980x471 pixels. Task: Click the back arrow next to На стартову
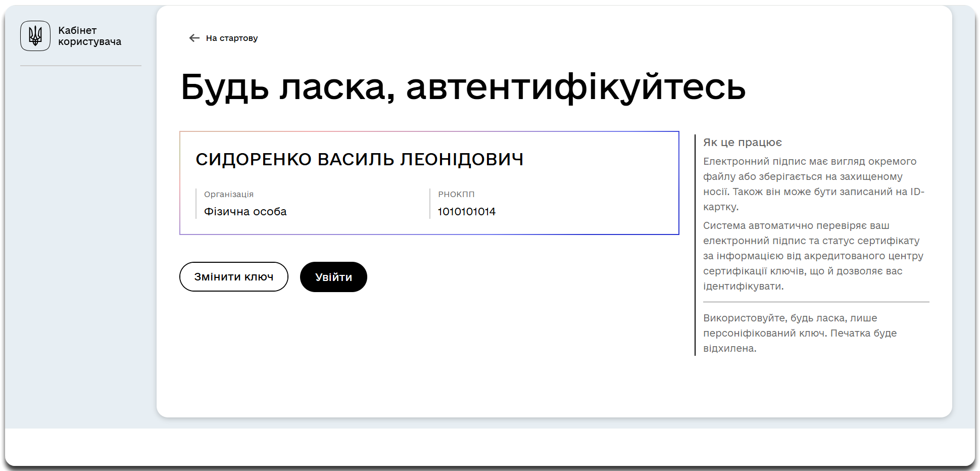[194, 38]
